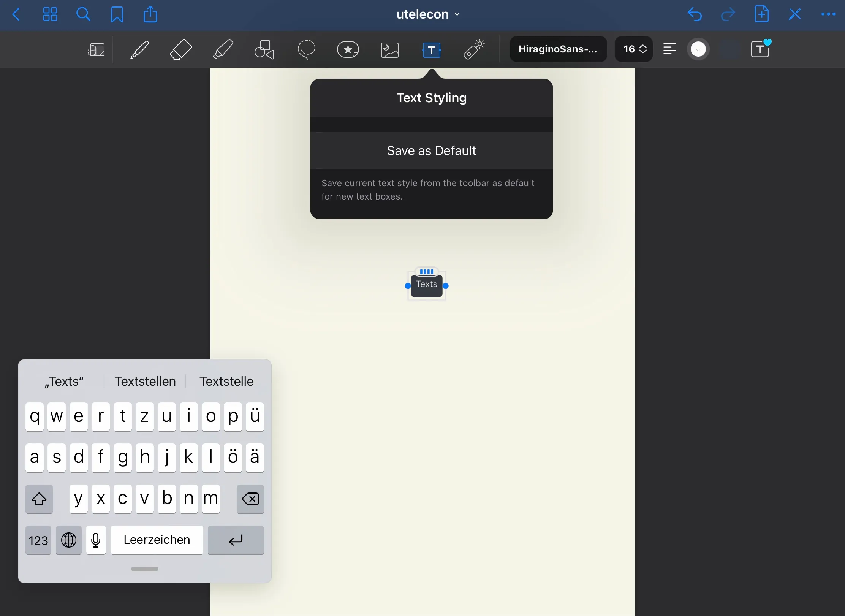The height and width of the screenshot is (616, 845).
Task: Pick the Textstellen keyboard suggestion
Action: point(145,381)
